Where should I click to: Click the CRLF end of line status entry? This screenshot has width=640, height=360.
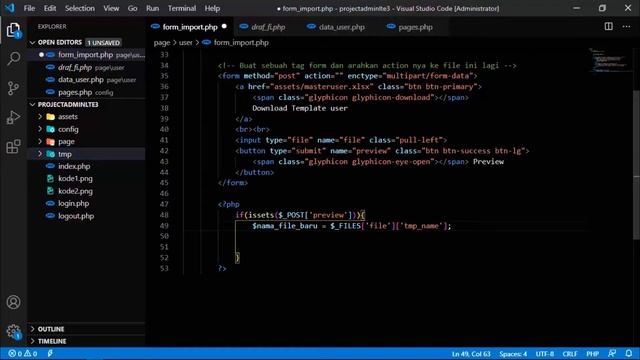tap(570, 353)
